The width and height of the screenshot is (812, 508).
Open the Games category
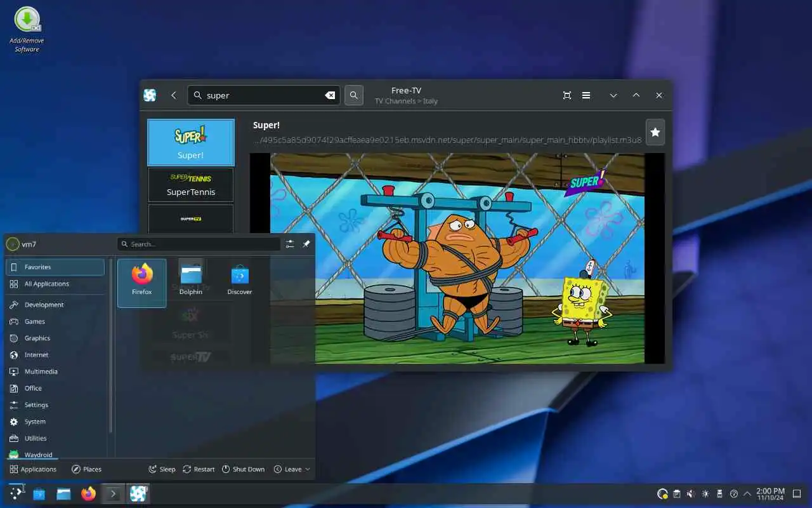click(55, 321)
